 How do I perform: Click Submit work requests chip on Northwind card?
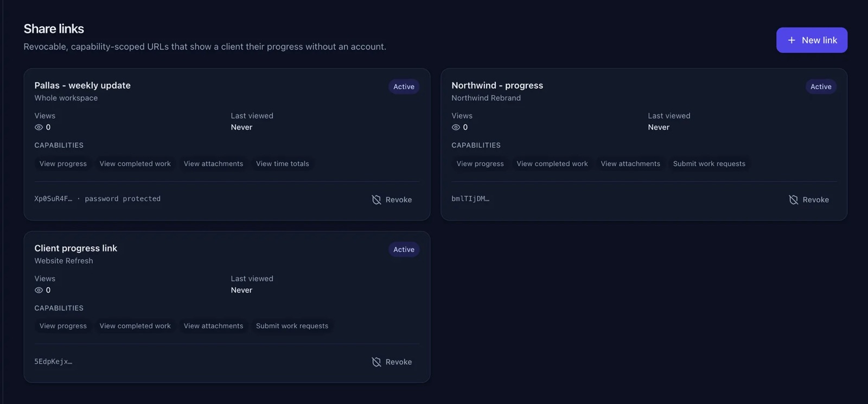[x=709, y=164]
